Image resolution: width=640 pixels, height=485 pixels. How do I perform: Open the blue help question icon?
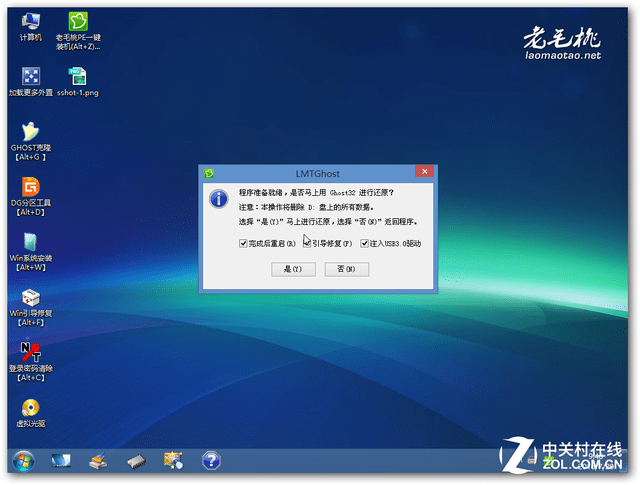(211, 461)
